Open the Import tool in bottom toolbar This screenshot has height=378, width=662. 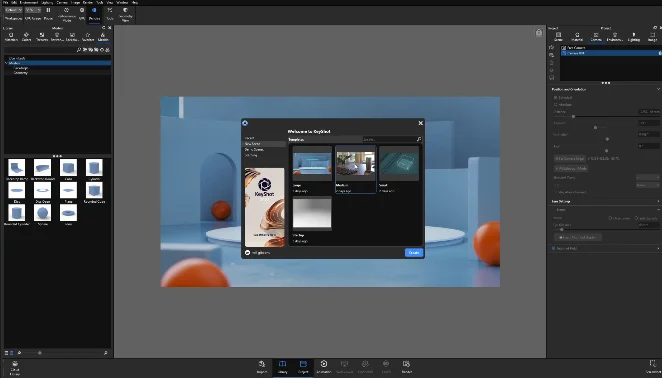click(x=262, y=367)
